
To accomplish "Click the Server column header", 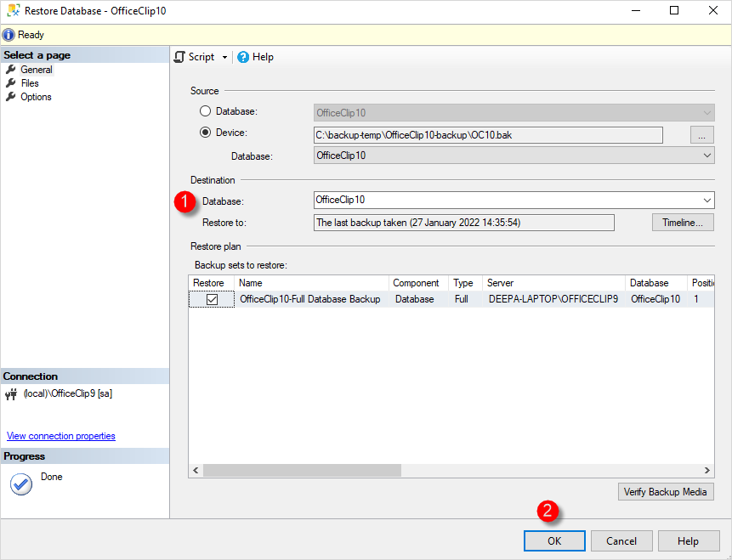I will tap(553, 283).
